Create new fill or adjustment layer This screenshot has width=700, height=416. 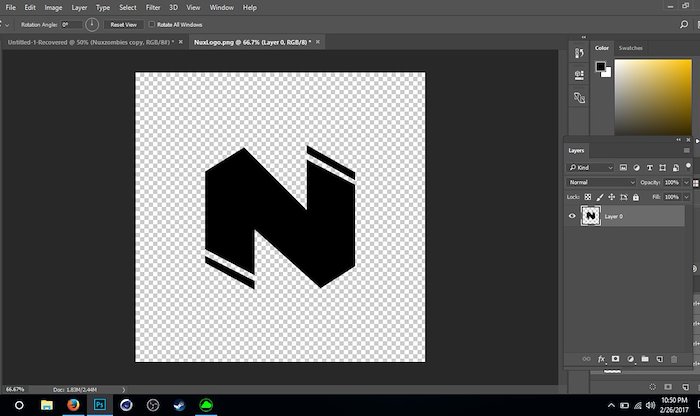(x=630, y=359)
